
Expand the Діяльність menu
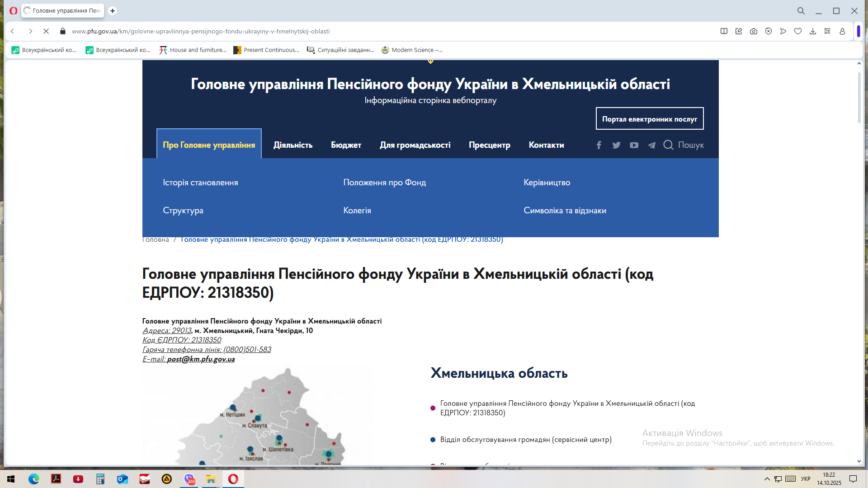click(292, 145)
